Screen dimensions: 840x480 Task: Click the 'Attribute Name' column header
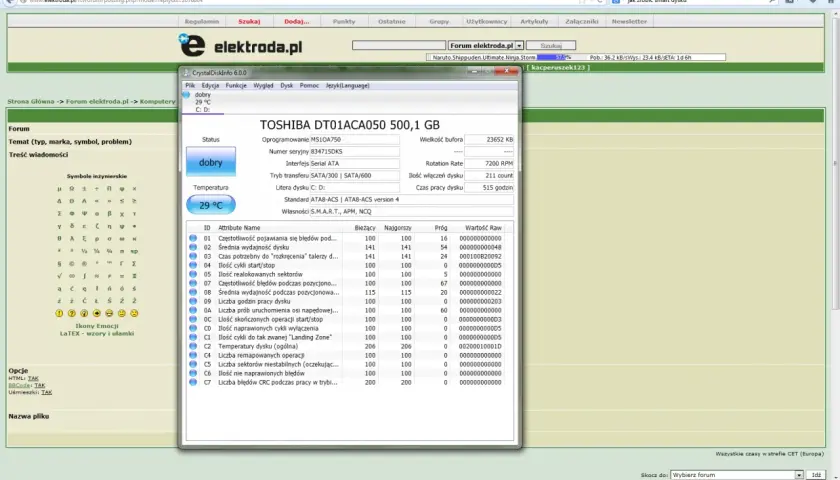point(239,228)
